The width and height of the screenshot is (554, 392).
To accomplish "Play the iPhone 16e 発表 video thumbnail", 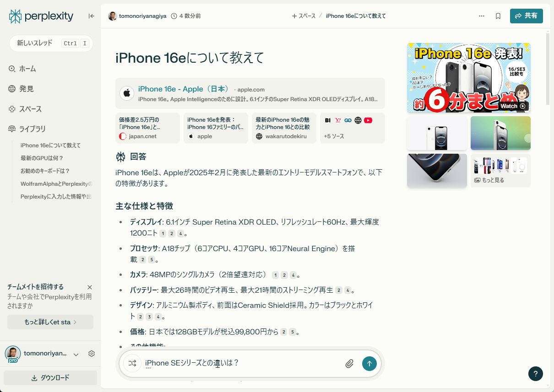I will 468,78.
